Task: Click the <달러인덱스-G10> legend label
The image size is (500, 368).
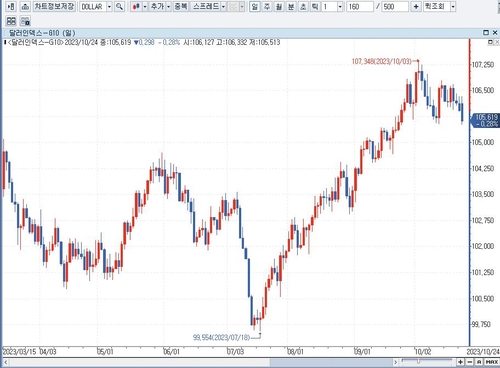Action: [35, 42]
